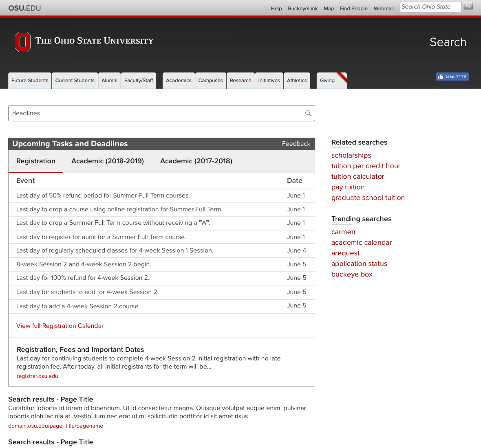Screen dimensions: 481x448
Task: Search related term graduate school tuition
Action: [x=368, y=198]
